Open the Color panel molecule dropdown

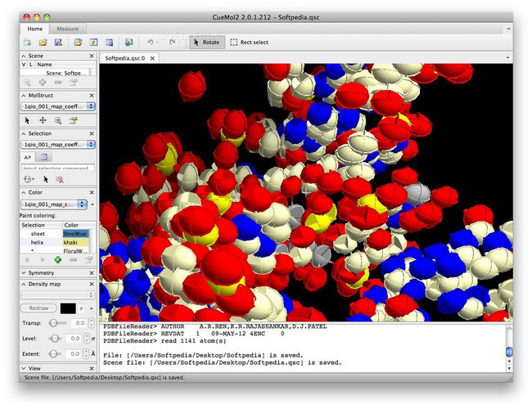[54, 204]
